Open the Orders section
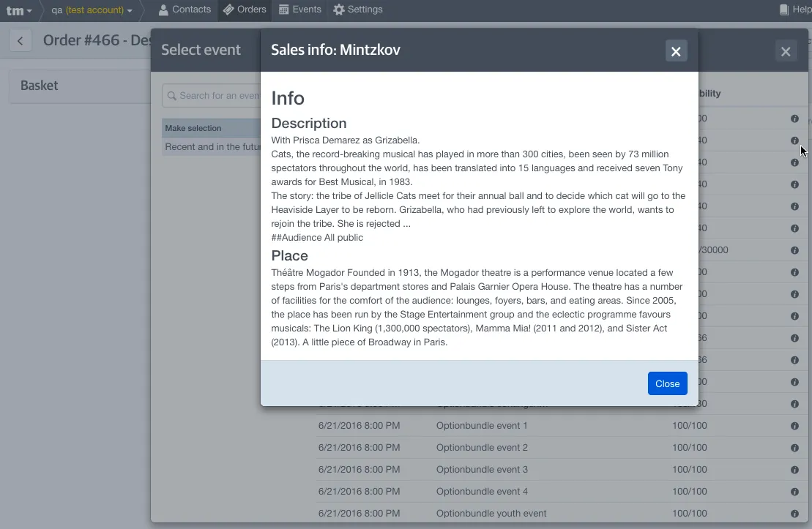Screen dimensions: 812x529 coord(245,10)
